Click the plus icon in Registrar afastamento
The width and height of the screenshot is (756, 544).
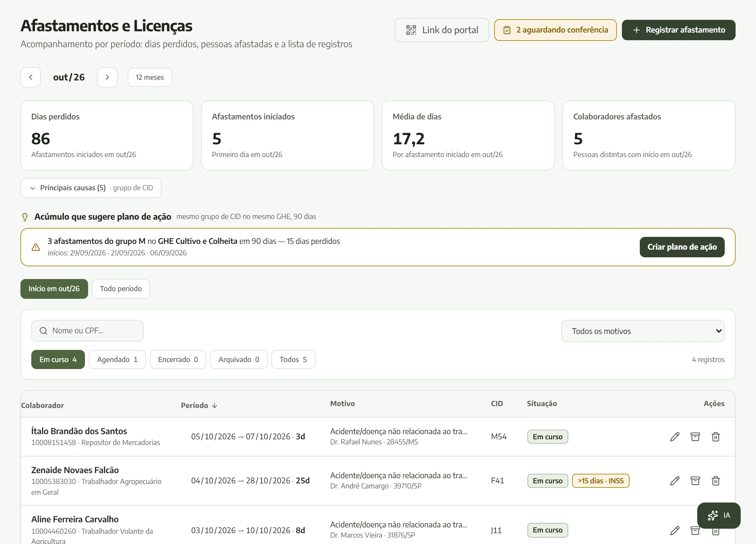(x=636, y=30)
